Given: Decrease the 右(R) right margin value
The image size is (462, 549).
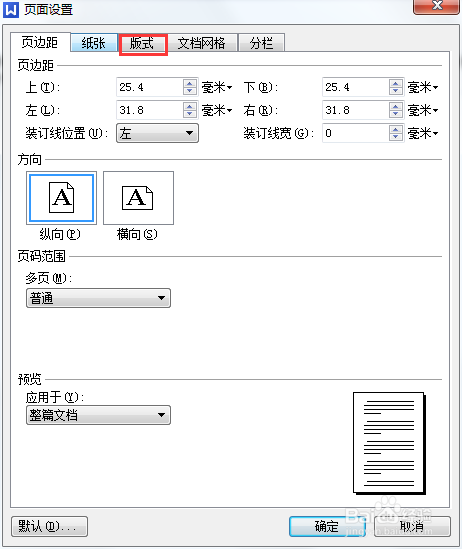Looking at the screenshot, I should tap(396, 114).
